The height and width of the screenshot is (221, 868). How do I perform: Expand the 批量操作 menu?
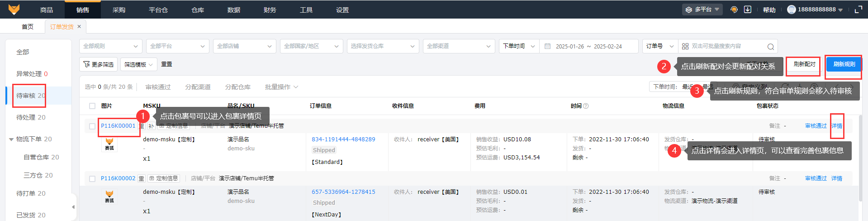(281, 87)
